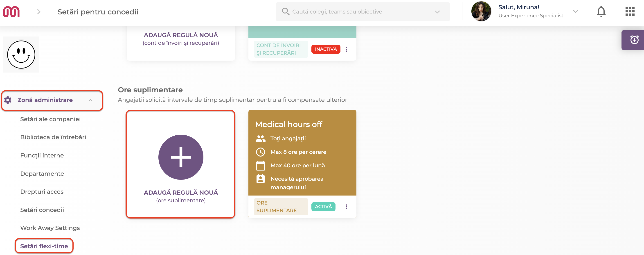Screen dimensions: 644x255
Task: Collapse the Zonă administrare section
Action: [x=90, y=100]
